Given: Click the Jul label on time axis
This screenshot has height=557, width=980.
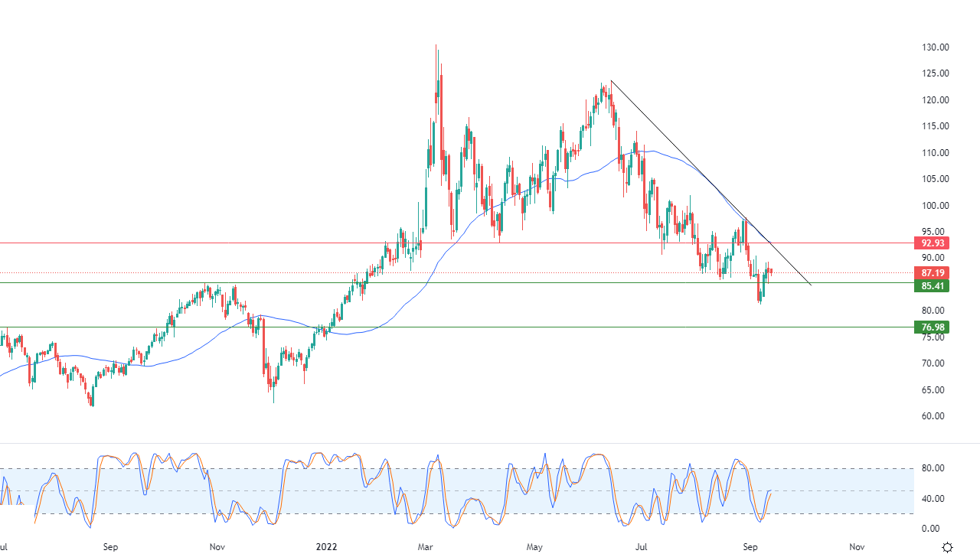Looking at the screenshot, I should [x=642, y=548].
